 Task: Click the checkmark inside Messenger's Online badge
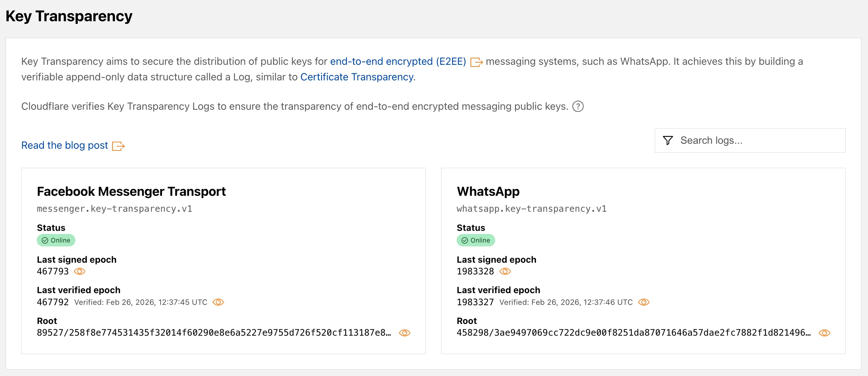point(44,240)
